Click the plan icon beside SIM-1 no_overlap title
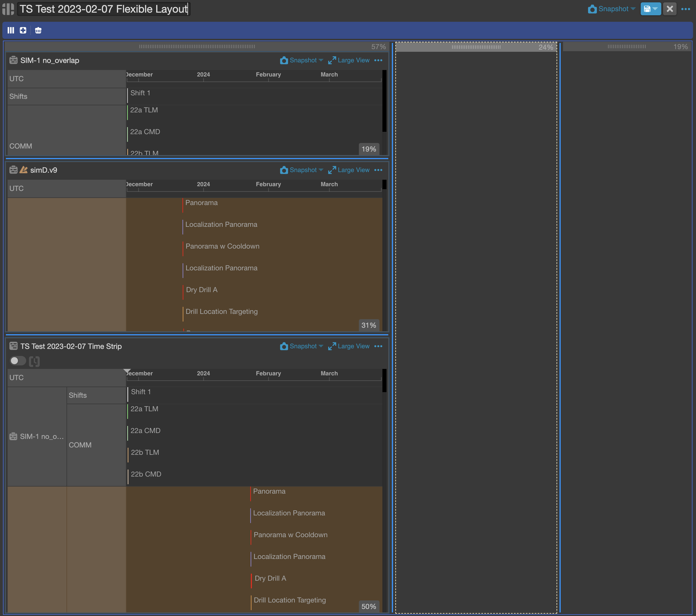This screenshot has width=696, height=616. [14, 60]
